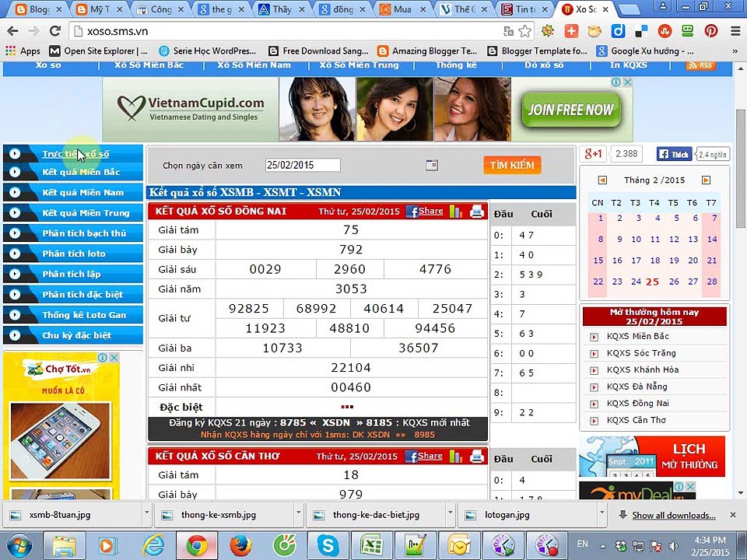This screenshot has height=560, width=747.
Task: Open Internet Explorer from the taskbar
Action: tap(153, 545)
